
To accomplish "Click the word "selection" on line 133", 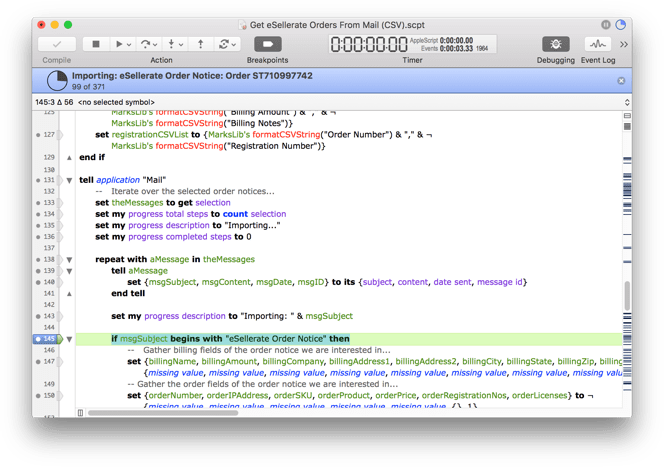I will click(213, 203).
